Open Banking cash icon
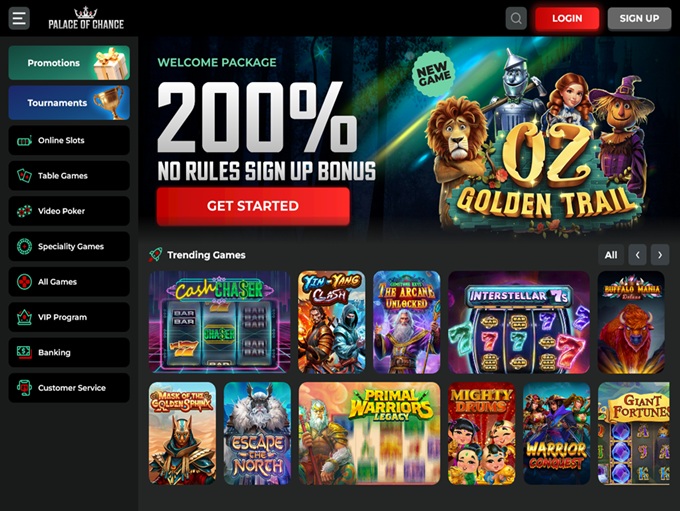The image size is (680, 511). 24,352
